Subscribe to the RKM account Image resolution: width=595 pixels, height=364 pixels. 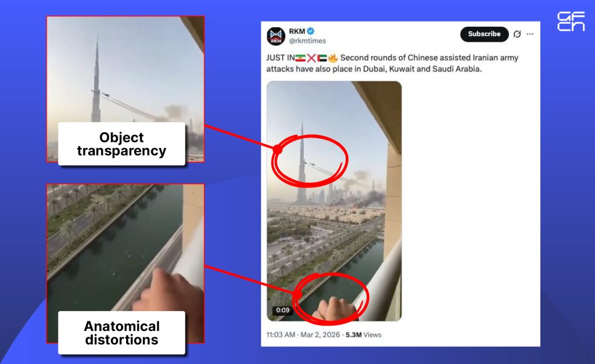click(x=484, y=34)
